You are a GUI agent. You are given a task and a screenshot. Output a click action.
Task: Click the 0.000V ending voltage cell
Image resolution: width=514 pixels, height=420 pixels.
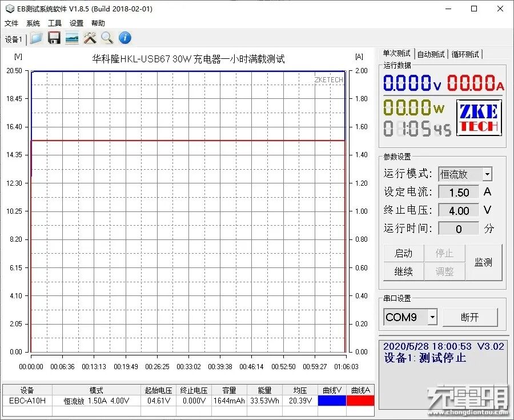194,401
